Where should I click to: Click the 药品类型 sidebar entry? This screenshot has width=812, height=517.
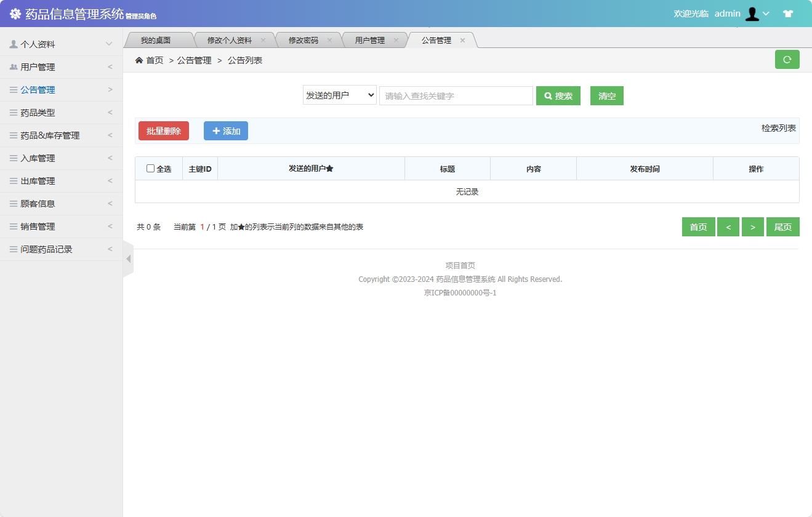pos(37,112)
